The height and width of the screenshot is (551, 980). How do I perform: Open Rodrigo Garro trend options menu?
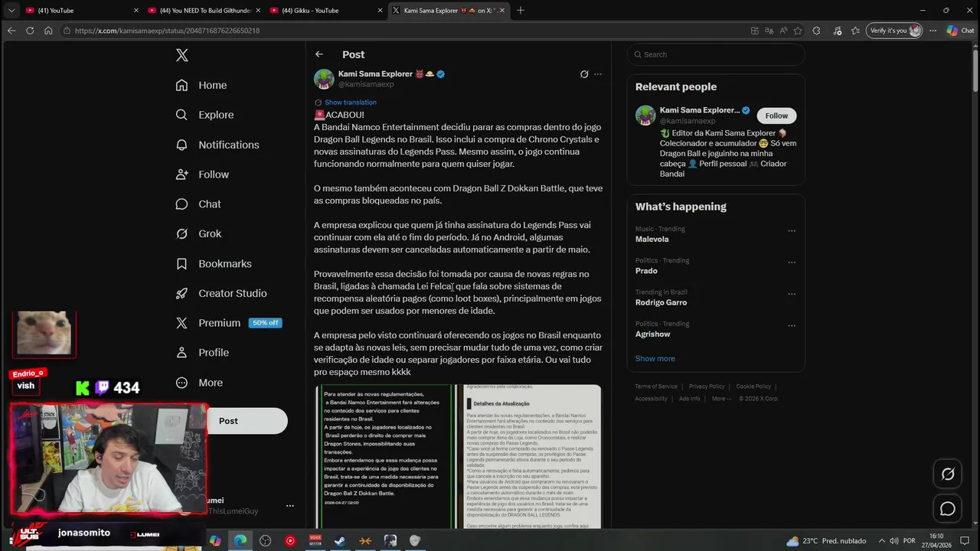792,294
